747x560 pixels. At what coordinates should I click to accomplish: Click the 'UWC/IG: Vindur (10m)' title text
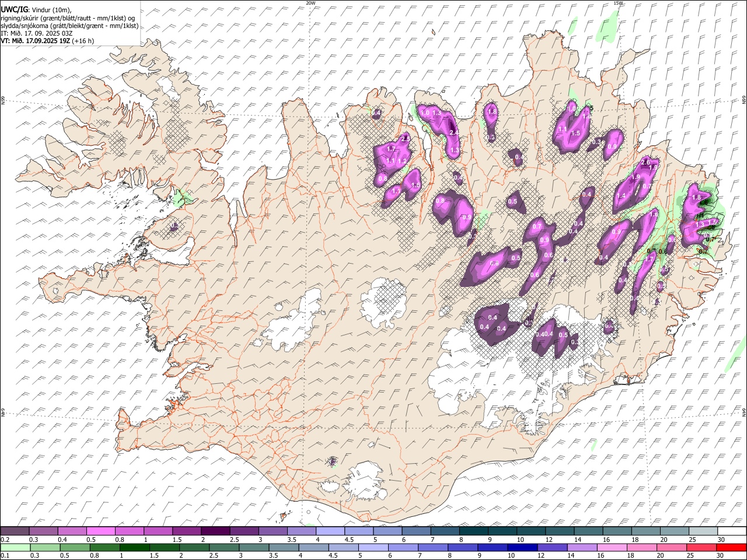(x=36, y=10)
